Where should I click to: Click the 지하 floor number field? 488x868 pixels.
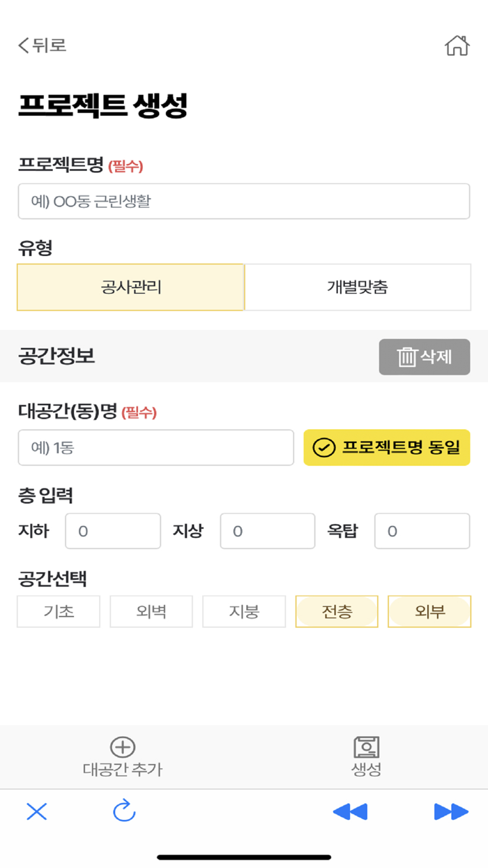pyautogui.click(x=112, y=531)
